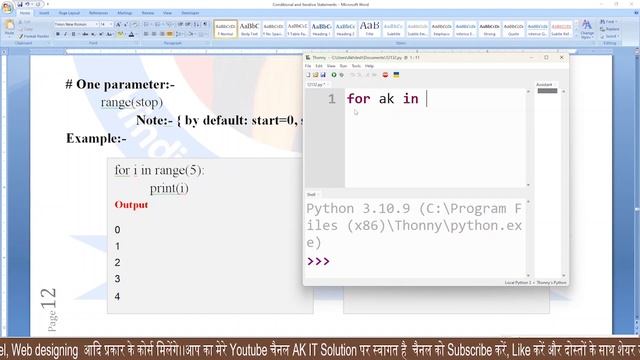Open the Thonny Edit menu
This screenshot has height=360, width=640.
click(319, 66)
